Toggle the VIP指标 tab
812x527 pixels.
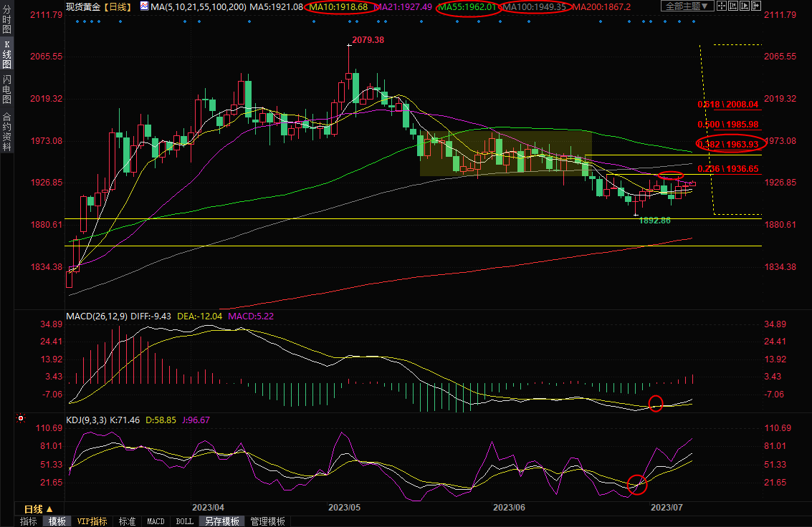coord(92,521)
